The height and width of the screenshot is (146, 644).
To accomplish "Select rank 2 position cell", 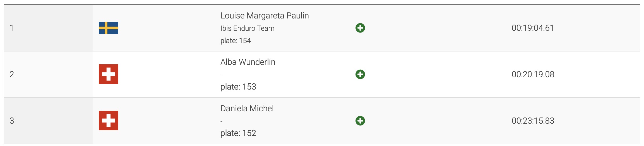I will [49, 74].
